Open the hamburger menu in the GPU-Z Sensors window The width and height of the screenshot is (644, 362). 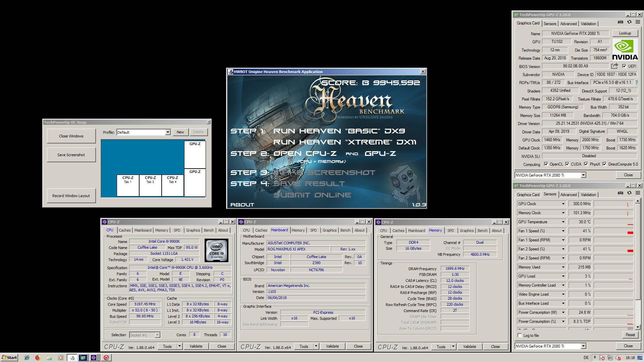coord(638,193)
